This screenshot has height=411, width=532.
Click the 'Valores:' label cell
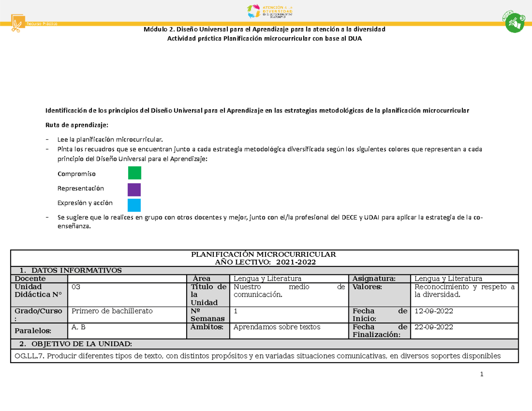[380, 294]
